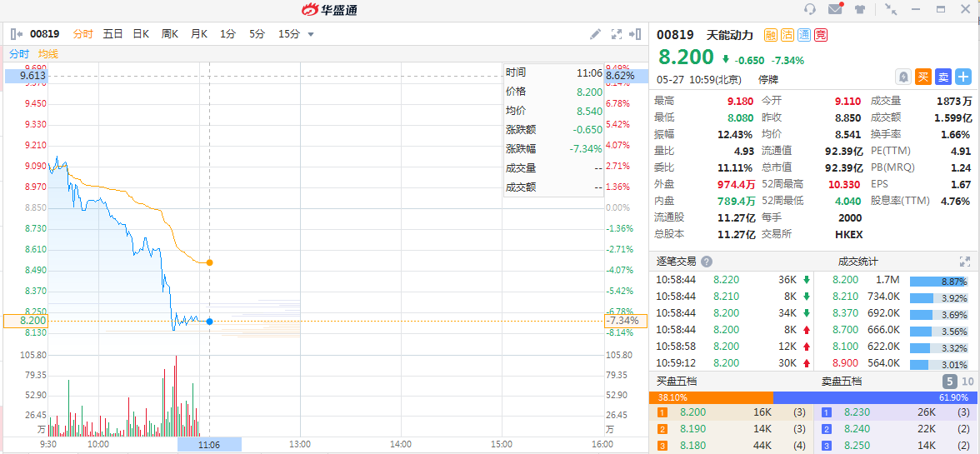Set price alert with bell icon
This screenshot has width=980, height=454.
[x=903, y=77]
